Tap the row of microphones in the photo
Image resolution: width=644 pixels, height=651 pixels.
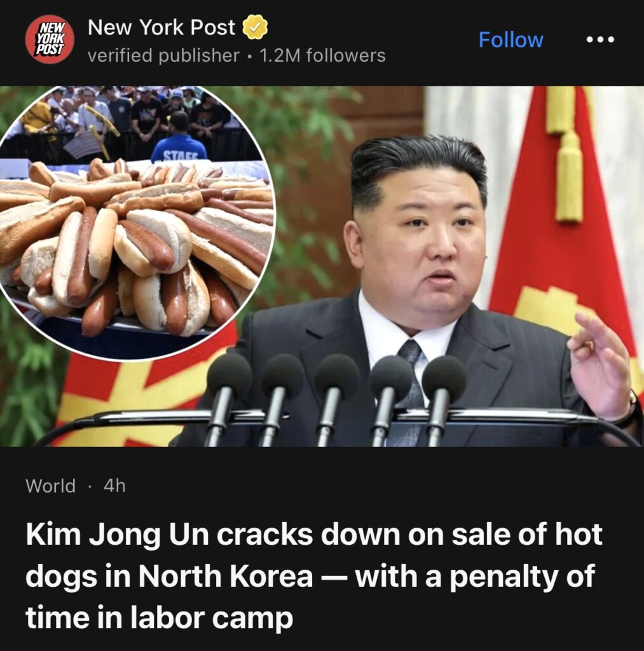[x=336, y=399]
